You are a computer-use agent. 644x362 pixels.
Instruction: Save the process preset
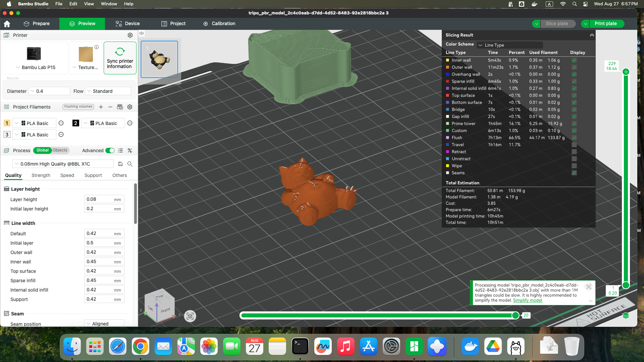[120, 164]
